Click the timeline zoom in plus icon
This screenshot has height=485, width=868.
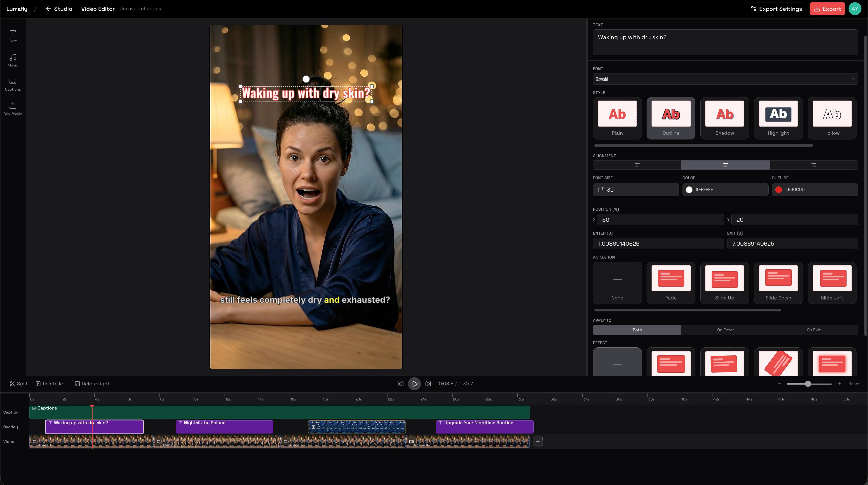point(839,384)
